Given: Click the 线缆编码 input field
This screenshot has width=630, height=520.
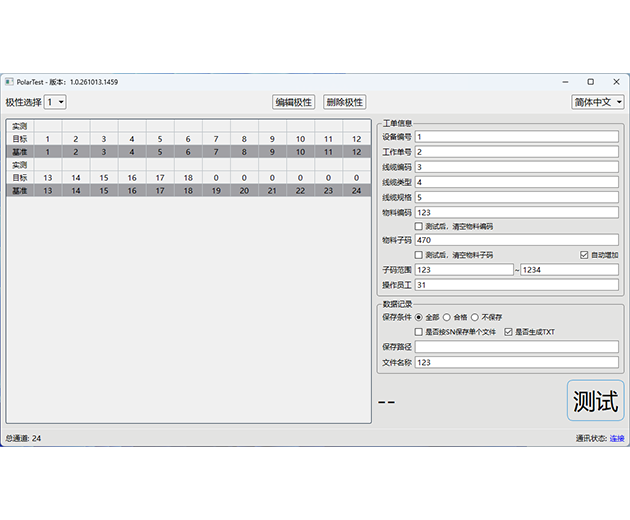Looking at the screenshot, I should click(x=517, y=167).
